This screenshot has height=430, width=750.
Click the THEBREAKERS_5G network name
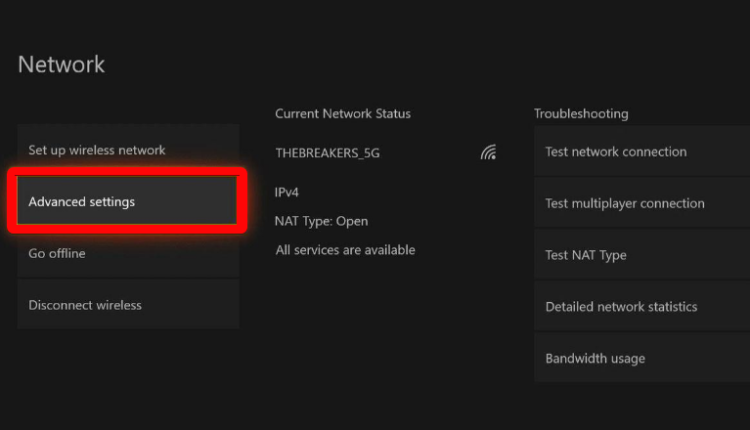pos(328,153)
